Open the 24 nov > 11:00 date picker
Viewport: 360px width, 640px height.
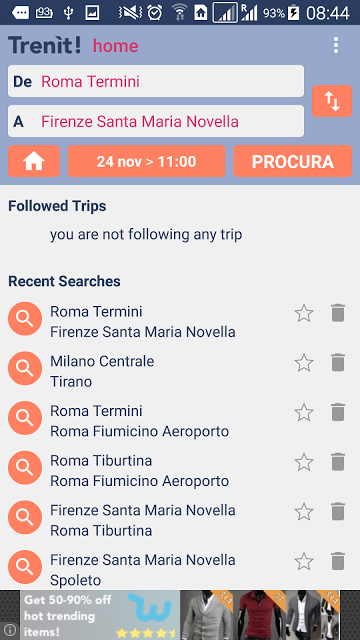(x=147, y=161)
